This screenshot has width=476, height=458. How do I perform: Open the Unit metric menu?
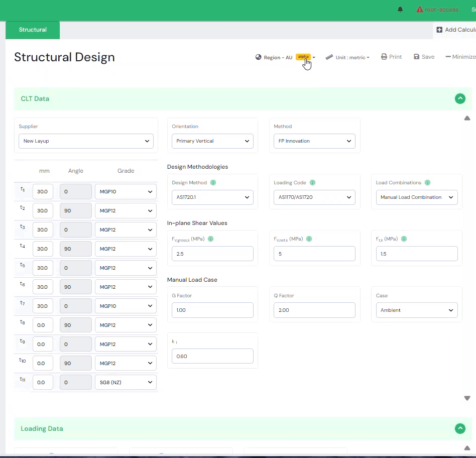click(x=347, y=57)
